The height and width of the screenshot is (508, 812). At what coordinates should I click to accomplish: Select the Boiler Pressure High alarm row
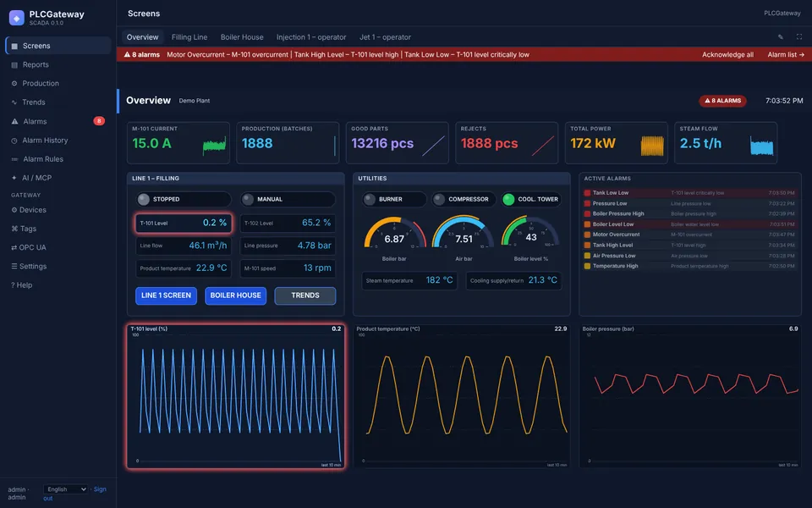[x=689, y=213]
